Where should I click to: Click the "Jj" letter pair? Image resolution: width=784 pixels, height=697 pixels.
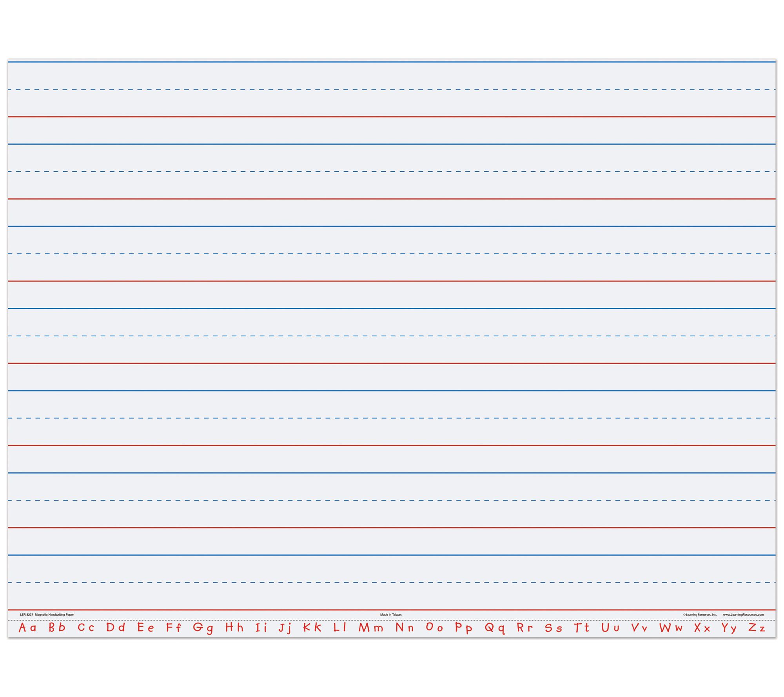point(285,628)
